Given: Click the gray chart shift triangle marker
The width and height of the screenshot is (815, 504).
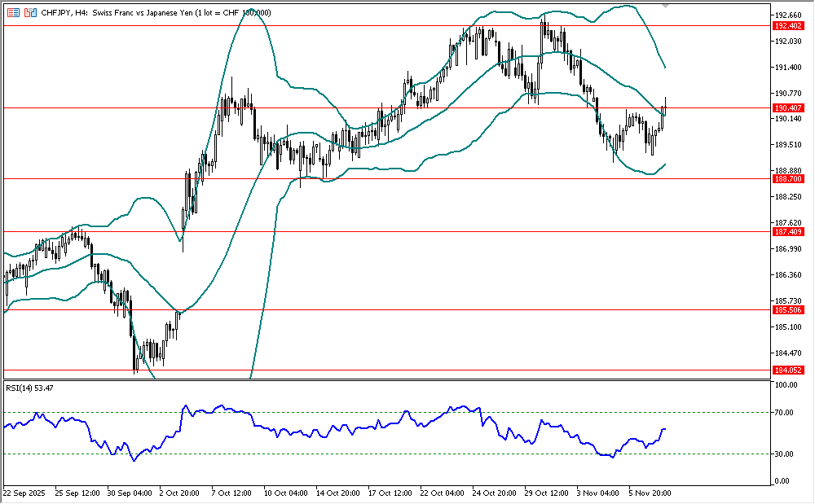Looking at the screenshot, I should 667,6.
